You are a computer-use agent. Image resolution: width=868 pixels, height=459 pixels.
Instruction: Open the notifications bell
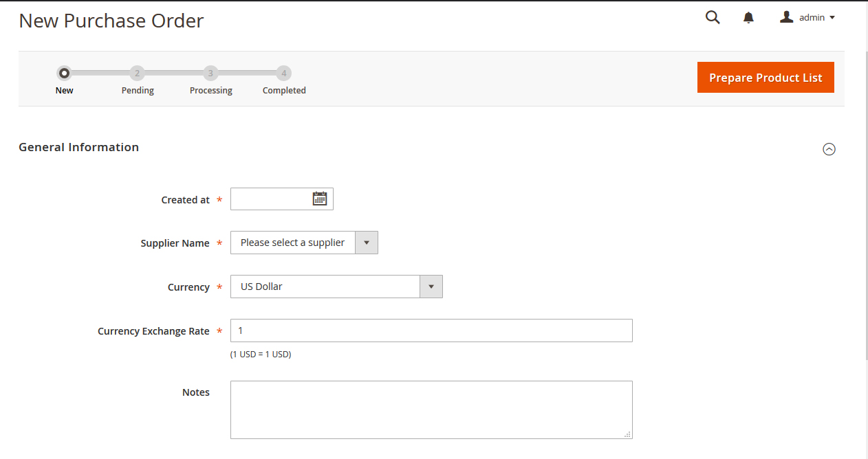click(x=748, y=18)
